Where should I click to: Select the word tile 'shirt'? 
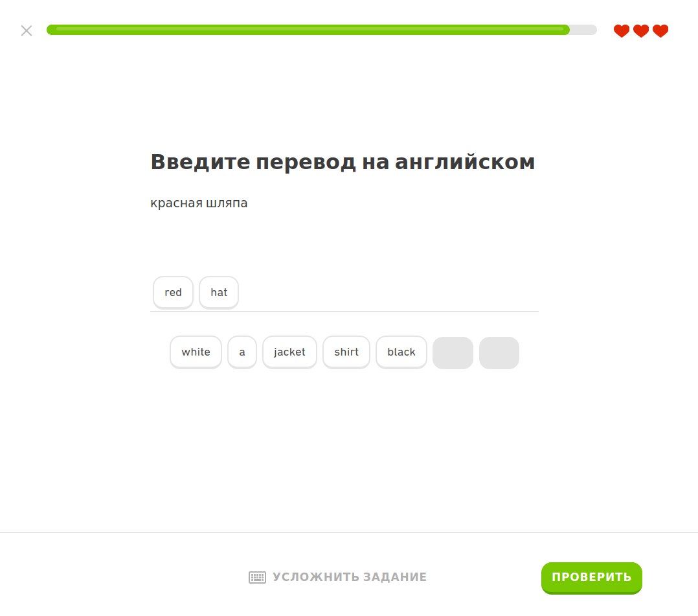pyautogui.click(x=346, y=352)
